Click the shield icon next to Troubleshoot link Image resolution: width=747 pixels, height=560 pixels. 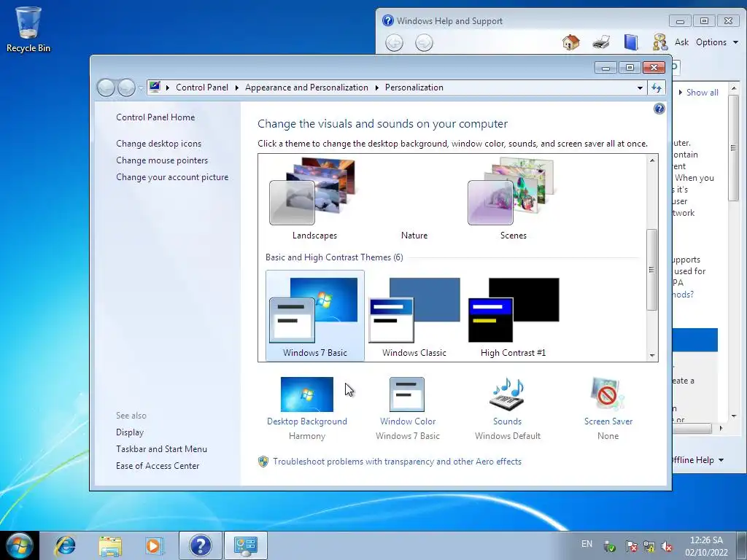pyautogui.click(x=263, y=462)
